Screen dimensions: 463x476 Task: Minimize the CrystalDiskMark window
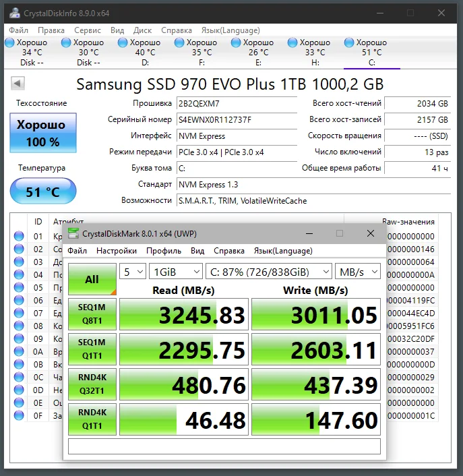click(309, 233)
